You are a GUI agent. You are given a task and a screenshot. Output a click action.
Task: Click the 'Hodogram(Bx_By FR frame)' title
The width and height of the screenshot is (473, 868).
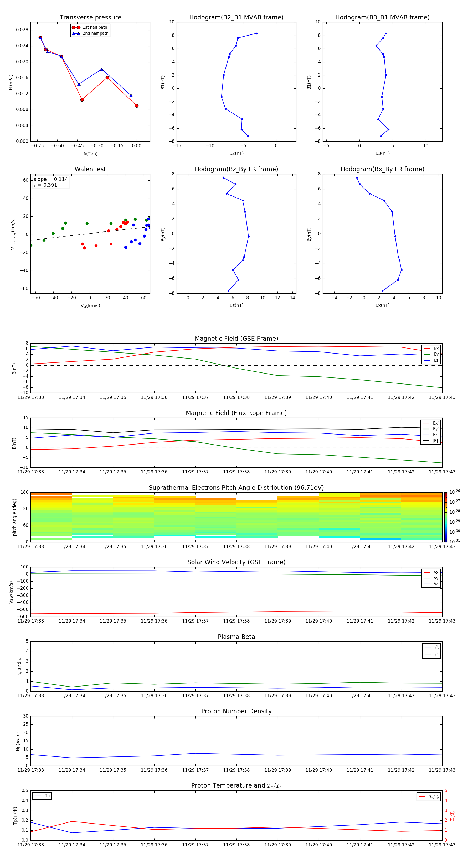coord(382,169)
